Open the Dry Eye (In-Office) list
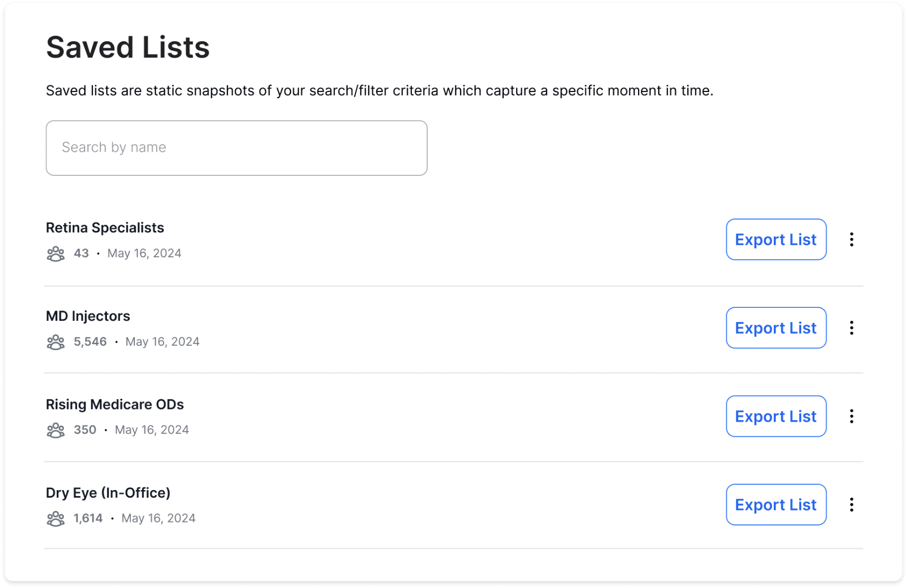The height and width of the screenshot is (588, 907). [x=108, y=493]
